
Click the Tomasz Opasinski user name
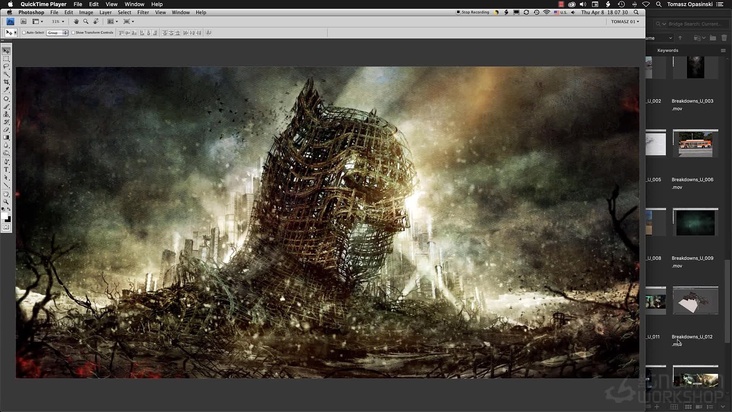(x=690, y=4)
